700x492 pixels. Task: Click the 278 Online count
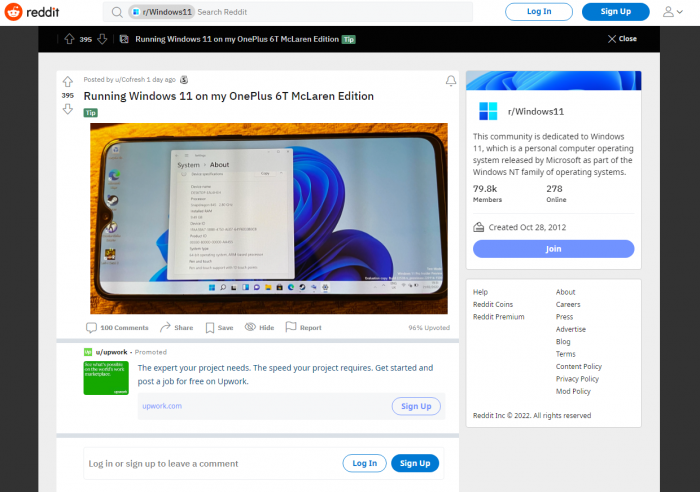(556, 194)
